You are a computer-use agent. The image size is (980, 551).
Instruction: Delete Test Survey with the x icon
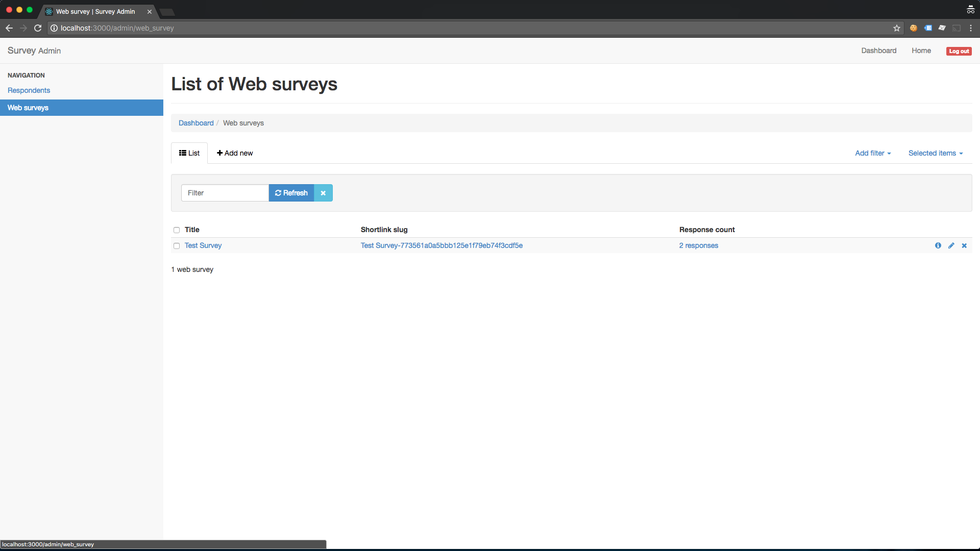[x=964, y=245]
